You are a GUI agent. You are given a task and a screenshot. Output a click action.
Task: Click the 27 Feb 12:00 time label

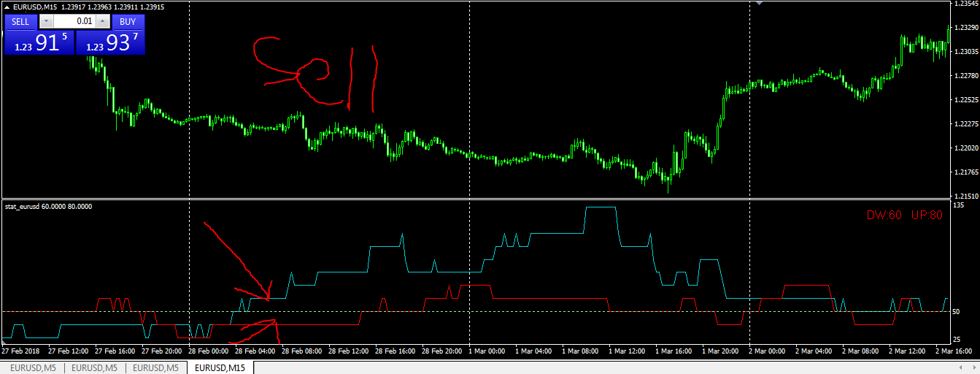(70, 351)
